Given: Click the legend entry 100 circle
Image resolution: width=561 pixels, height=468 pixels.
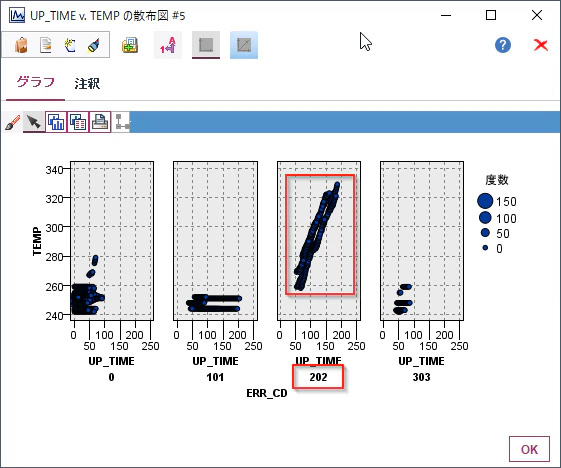Looking at the screenshot, I should [x=485, y=218].
